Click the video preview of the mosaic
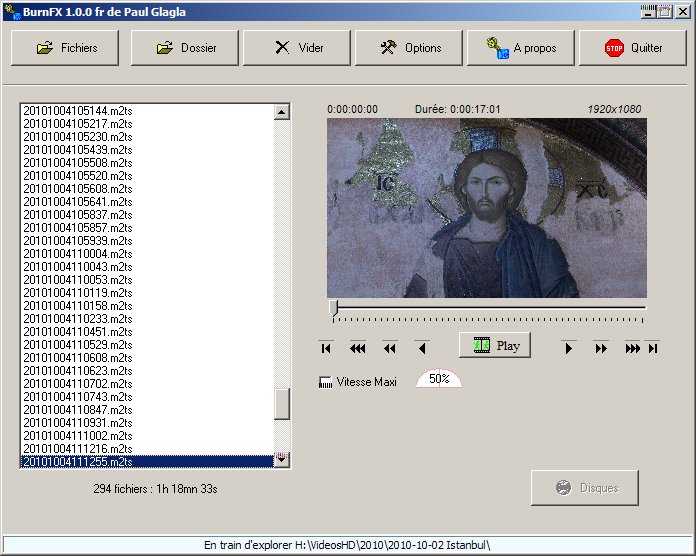The image size is (696, 556). [487, 208]
